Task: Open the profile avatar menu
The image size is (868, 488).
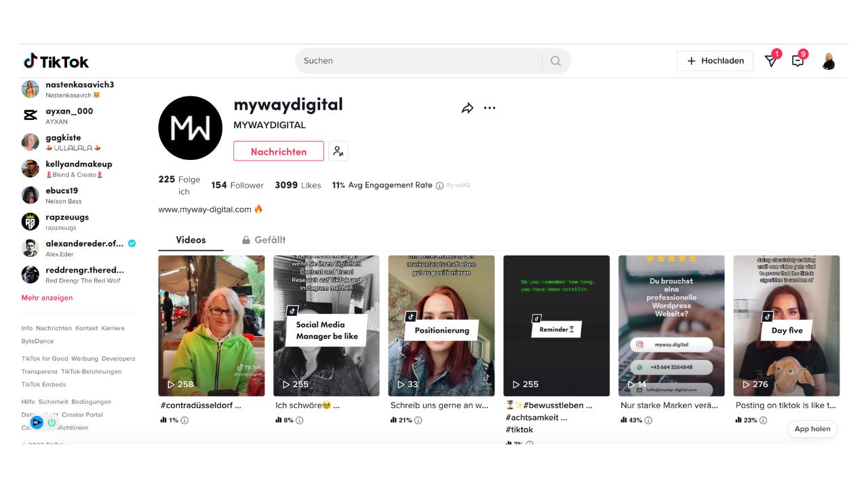Action: pyautogui.click(x=829, y=61)
